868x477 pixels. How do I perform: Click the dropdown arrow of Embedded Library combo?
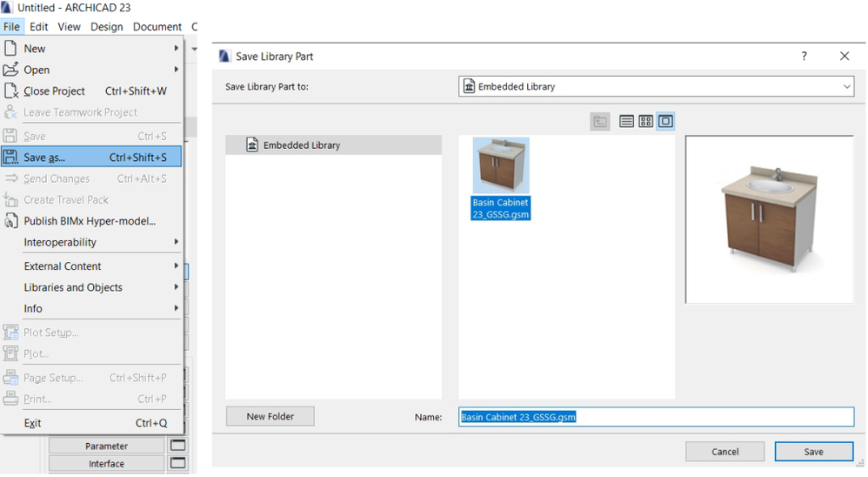[846, 87]
